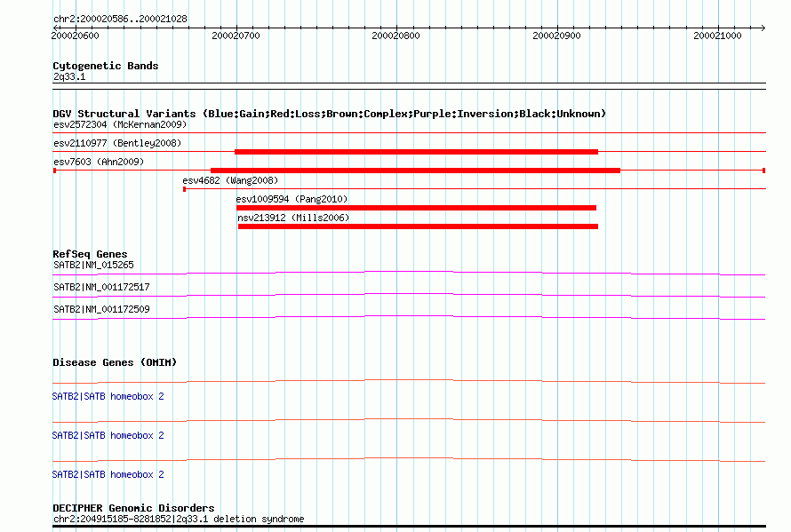Viewport: 791px width, 532px height.
Task: Open the last SATB2|SATB homeobox 2 link
Action: (108, 474)
